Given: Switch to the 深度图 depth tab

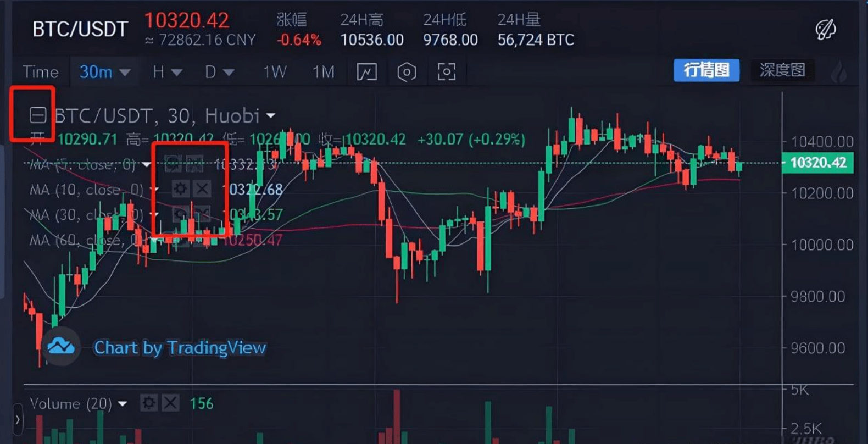Looking at the screenshot, I should (782, 70).
